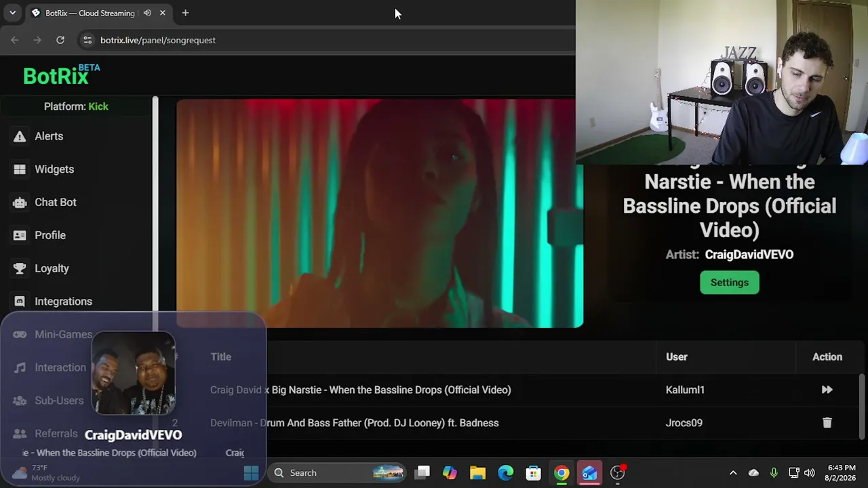Open Microsoft Store from the taskbar
This screenshot has width=868, height=488.
(x=534, y=472)
